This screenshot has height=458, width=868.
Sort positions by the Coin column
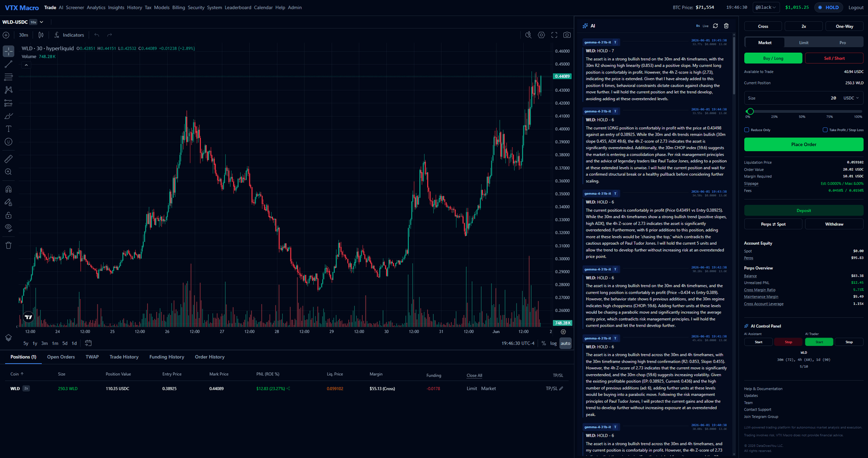coord(17,374)
